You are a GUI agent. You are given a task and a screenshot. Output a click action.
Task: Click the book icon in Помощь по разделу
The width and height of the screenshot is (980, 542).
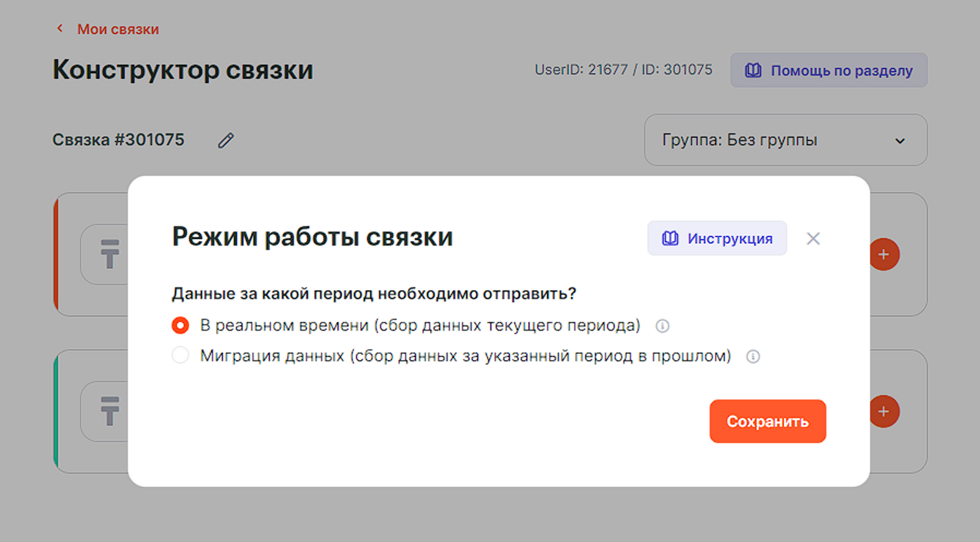click(x=753, y=70)
